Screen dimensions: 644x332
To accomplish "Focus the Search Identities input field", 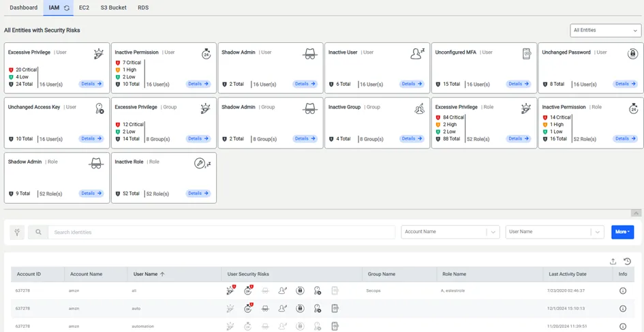I will click(x=221, y=232).
